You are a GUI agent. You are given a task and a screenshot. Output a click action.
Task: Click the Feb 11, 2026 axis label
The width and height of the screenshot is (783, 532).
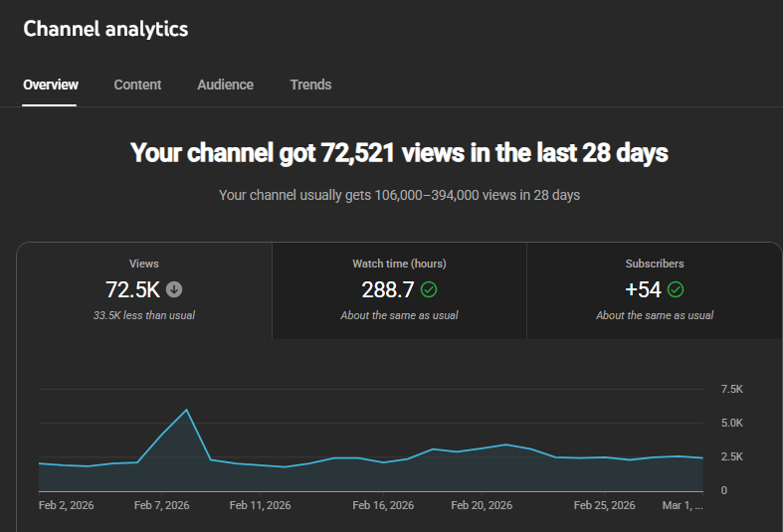pyautogui.click(x=262, y=505)
